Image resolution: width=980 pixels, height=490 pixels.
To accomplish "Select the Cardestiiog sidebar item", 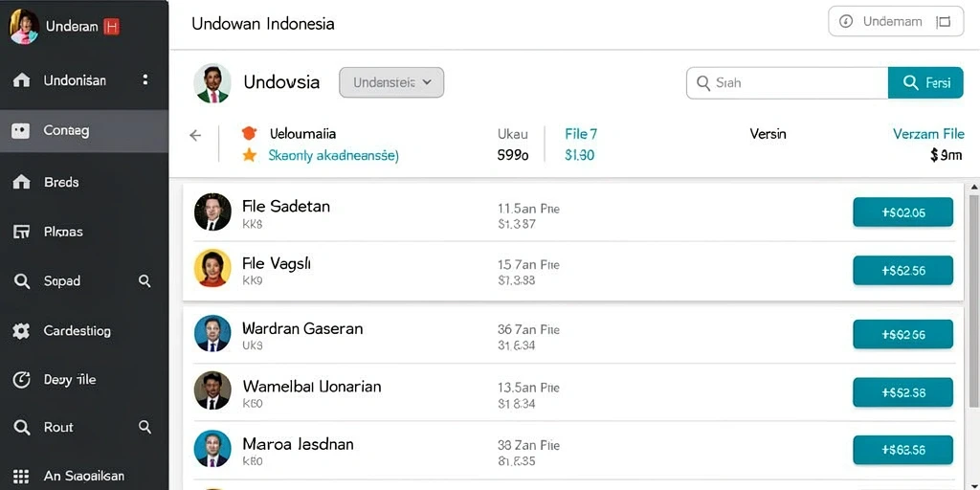I will (84, 331).
